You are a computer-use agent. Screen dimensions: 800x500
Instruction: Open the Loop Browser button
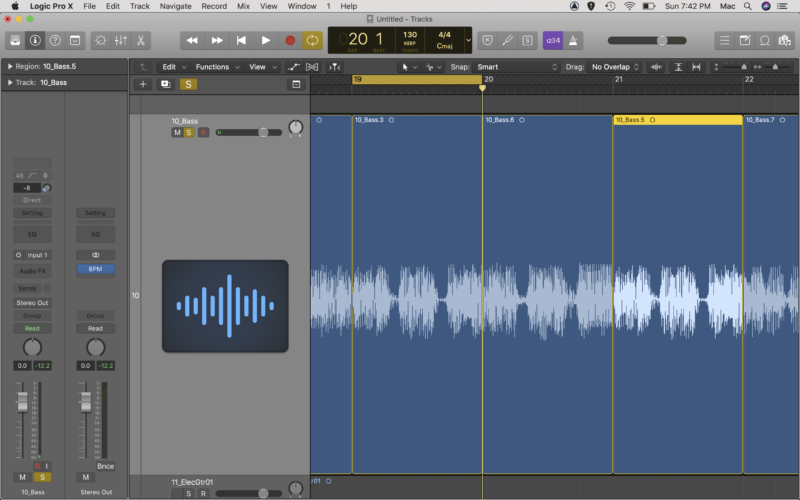click(x=765, y=40)
